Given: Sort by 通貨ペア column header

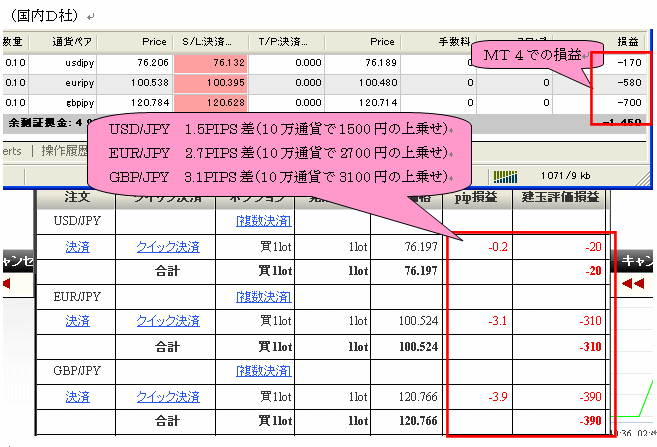Looking at the screenshot, I should 72,42.
